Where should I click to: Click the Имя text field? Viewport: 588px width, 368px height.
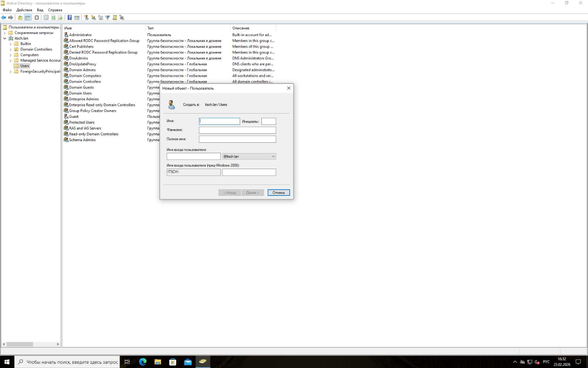[219, 121]
